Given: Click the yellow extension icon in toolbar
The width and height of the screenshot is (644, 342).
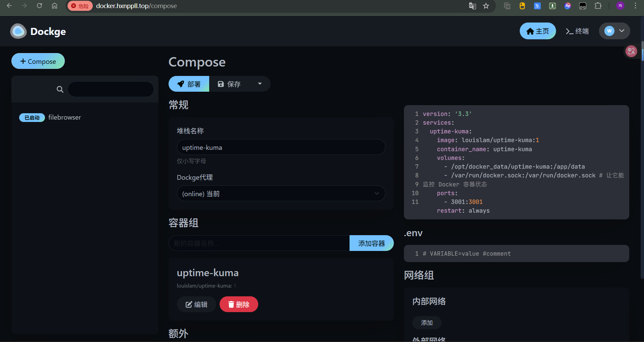Looking at the screenshot, I should (x=522, y=6).
